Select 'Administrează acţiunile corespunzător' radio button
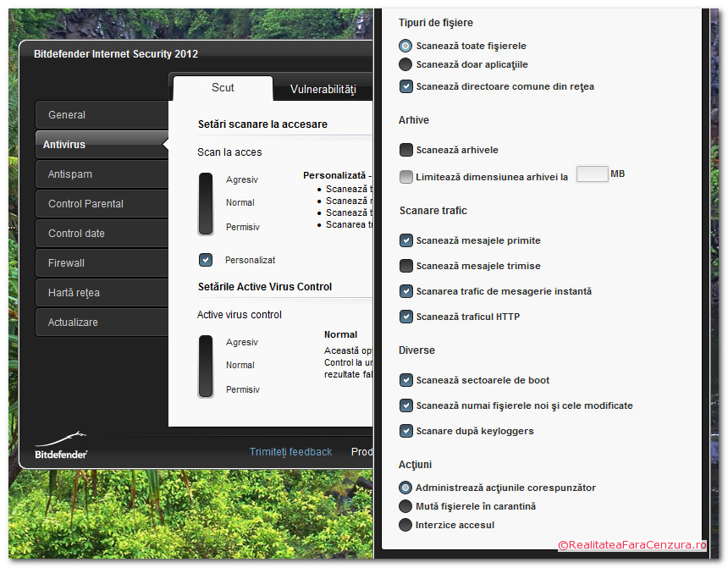728x568 pixels. (405, 488)
